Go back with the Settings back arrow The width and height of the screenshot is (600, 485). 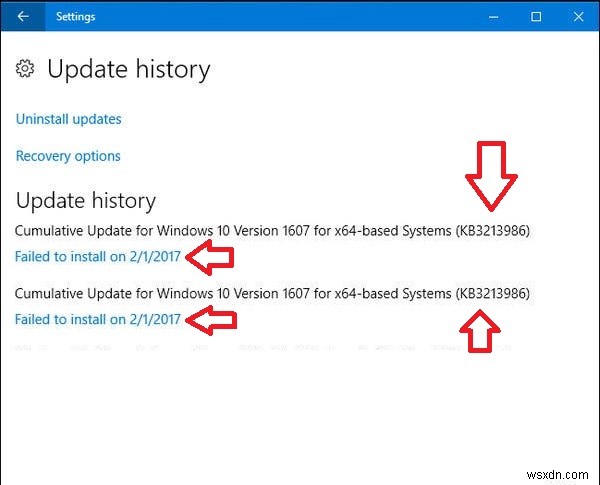(23, 16)
